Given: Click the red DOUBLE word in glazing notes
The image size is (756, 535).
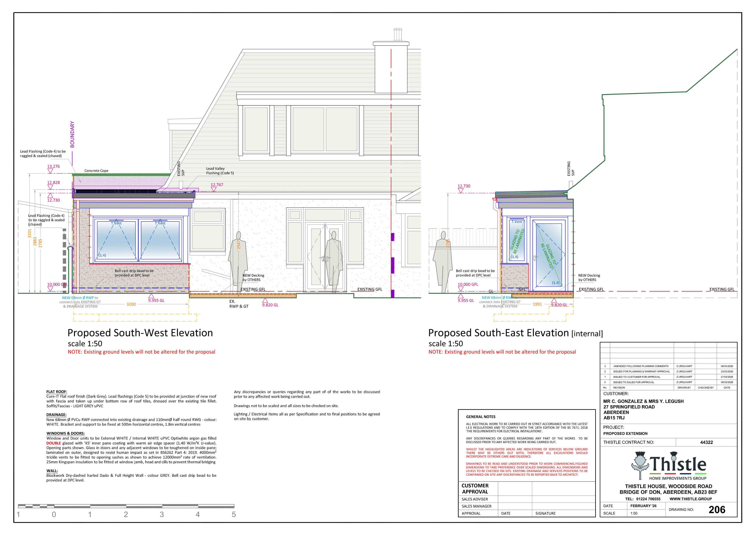Looking at the screenshot, I should tap(54, 443).
